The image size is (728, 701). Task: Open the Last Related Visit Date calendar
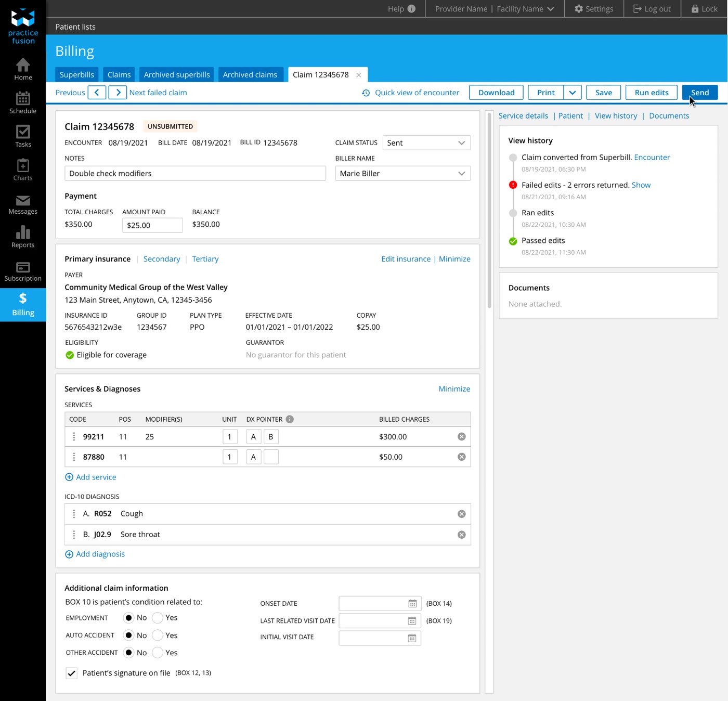[412, 621]
